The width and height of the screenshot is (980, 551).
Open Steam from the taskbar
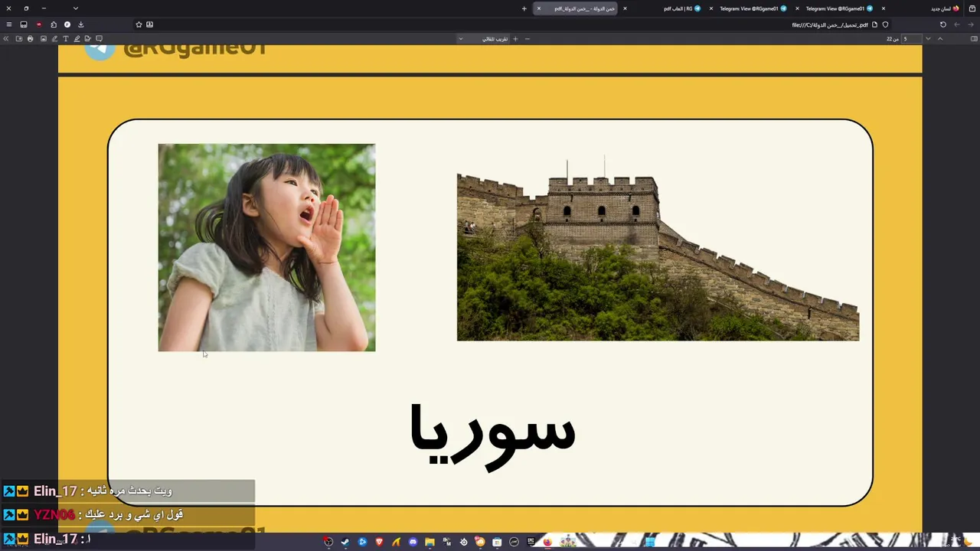[x=345, y=542]
